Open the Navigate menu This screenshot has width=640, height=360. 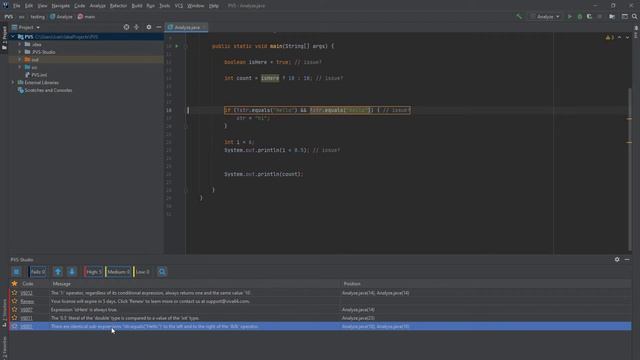60,6
